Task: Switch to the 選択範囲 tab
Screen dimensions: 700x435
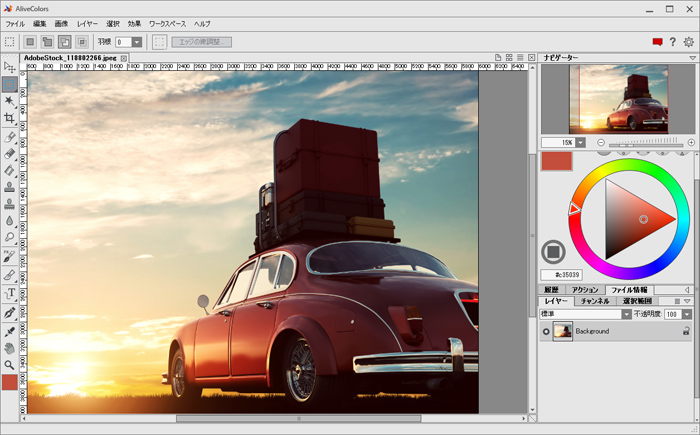Action: tap(638, 301)
